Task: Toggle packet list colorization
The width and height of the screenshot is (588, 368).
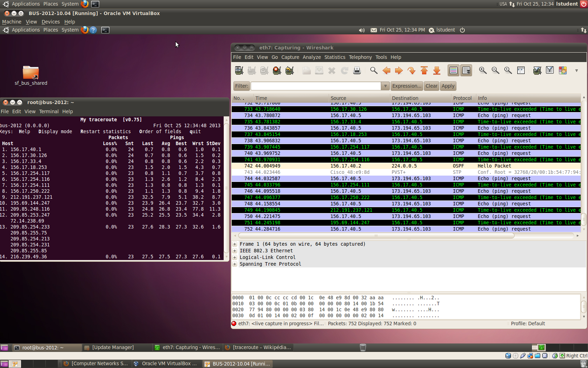Action: 453,70
